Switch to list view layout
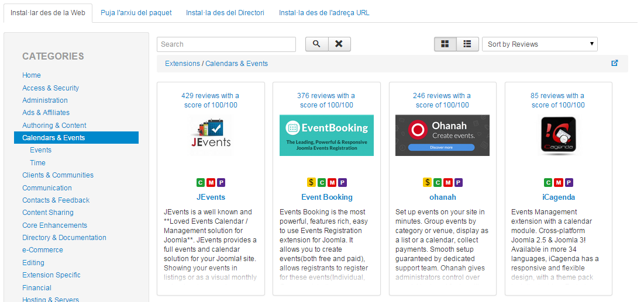Screen dimensions: 644x302 [x=467, y=44]
